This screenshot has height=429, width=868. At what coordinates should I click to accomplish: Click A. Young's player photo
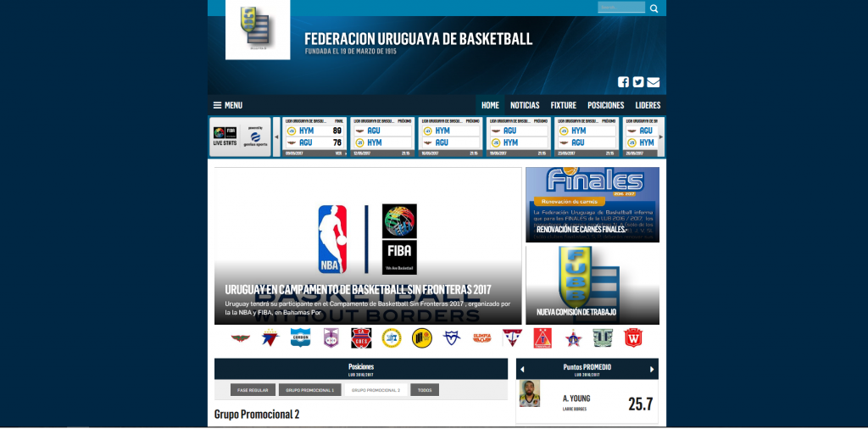tap(529, 393)
